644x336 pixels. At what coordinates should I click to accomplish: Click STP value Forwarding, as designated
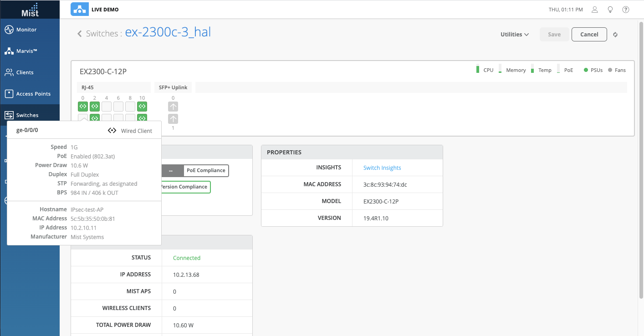tap(104, 183)
